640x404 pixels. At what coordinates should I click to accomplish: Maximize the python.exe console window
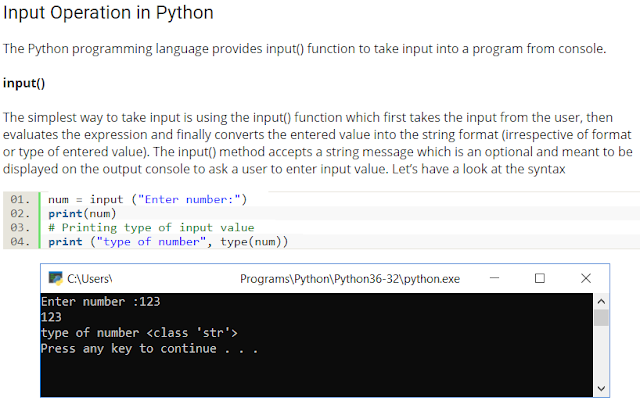point(540,278)
